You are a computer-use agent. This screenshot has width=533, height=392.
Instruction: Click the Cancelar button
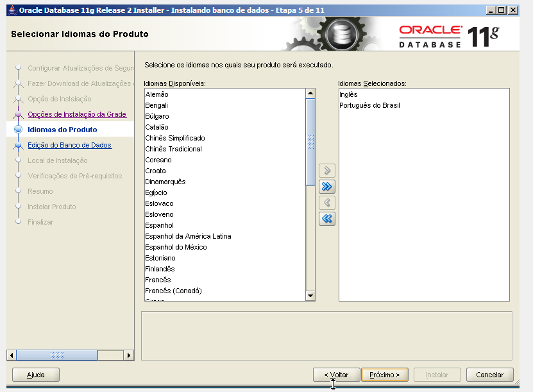click(x=489, y=375)
